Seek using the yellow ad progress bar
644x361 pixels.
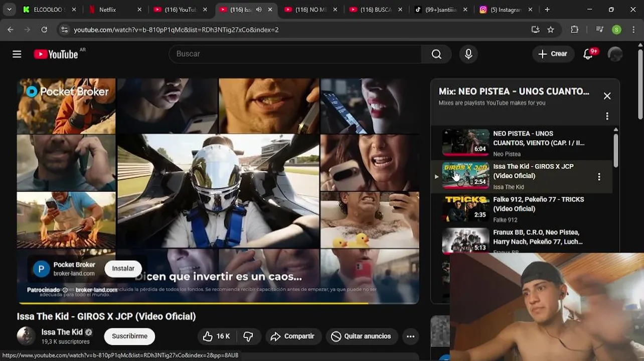[x=218, y=303]
